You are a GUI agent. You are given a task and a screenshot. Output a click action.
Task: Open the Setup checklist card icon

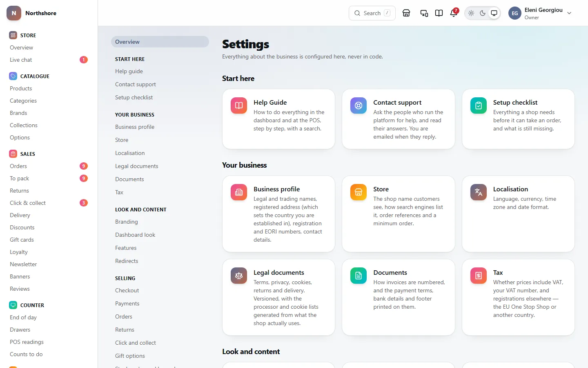tap(479, 105)
